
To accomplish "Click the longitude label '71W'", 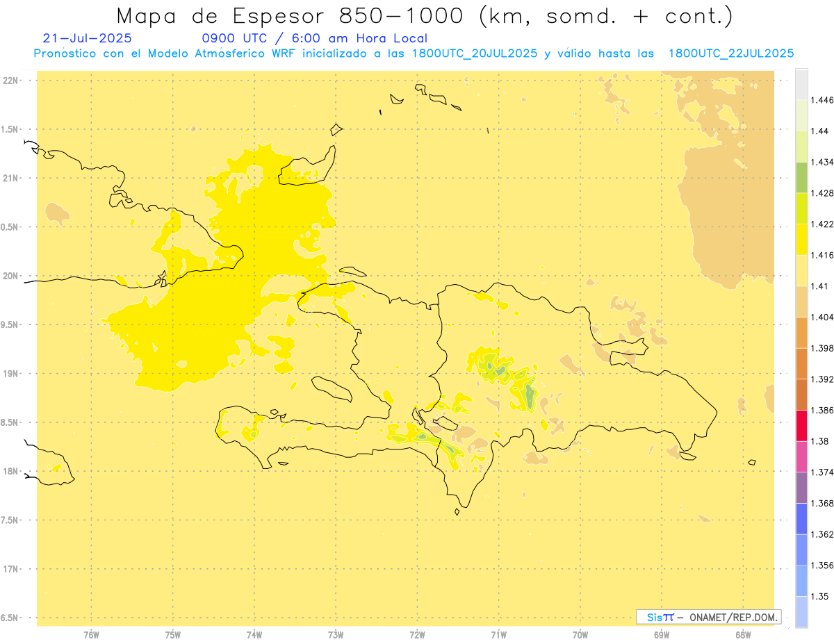I will (x=499, y=635).
